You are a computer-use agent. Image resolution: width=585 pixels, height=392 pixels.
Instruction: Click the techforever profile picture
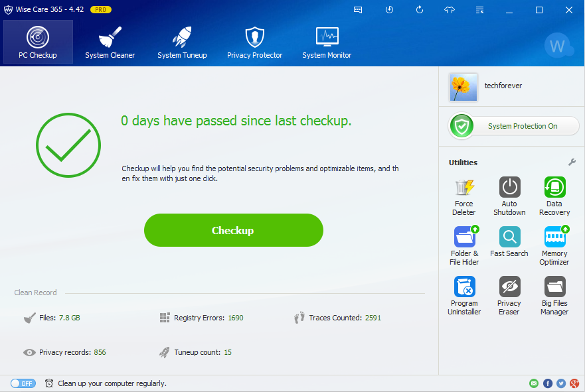coord(463,87)
